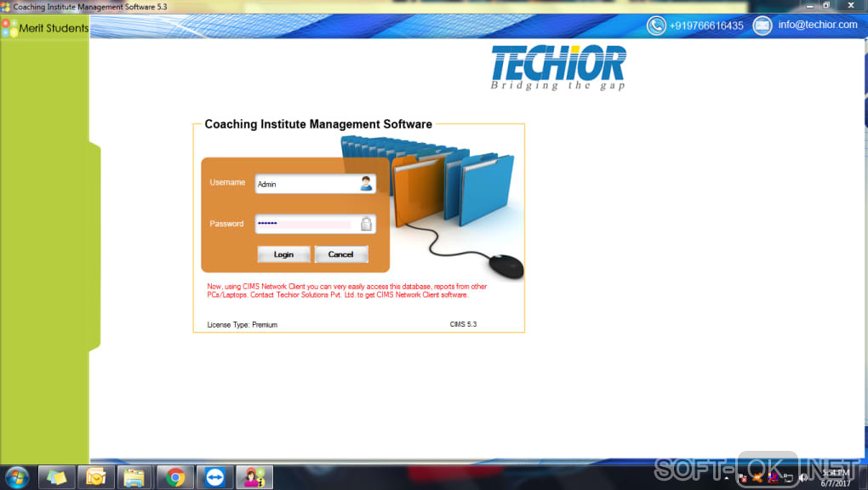This screenshot has height=490, width=868.
Task: Open TeamViewer from the taskbar
Action: (214, 477)
